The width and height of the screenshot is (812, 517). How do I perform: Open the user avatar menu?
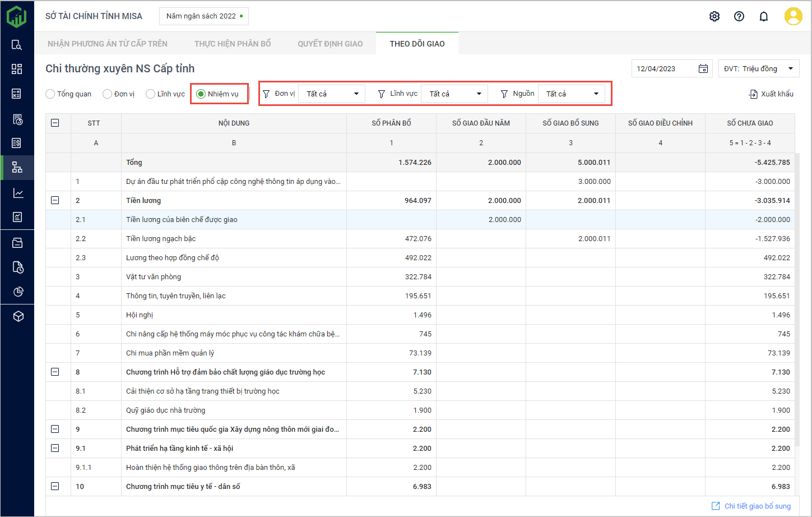[793, 16]
